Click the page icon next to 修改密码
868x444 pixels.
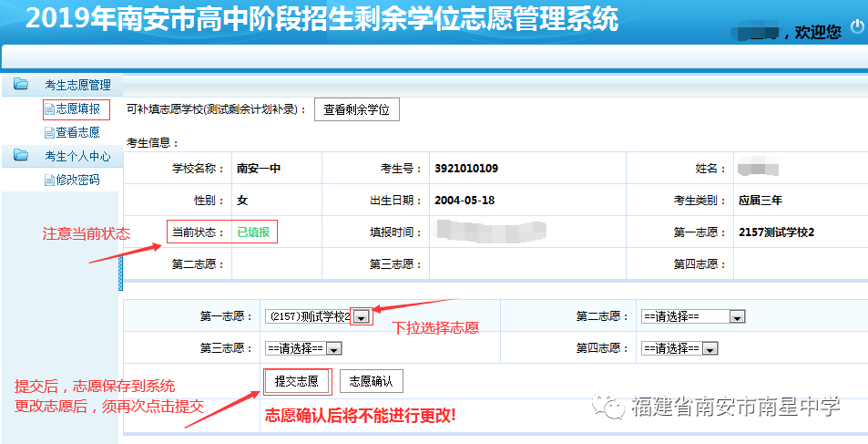[50, 181]
